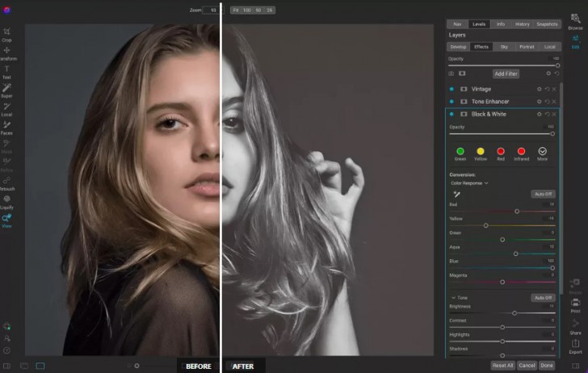Select the highlighted single-view mode icon
This screenshot has width=588, height=373.
(x=40, y=366)
